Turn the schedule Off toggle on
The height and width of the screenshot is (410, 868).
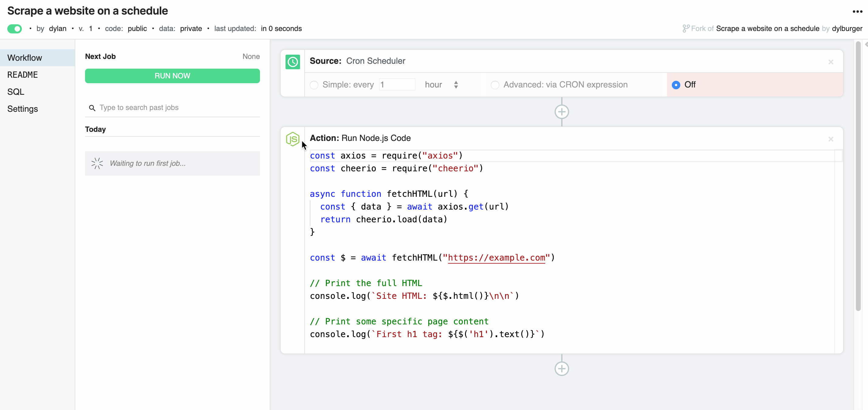(x=676, y=84)
